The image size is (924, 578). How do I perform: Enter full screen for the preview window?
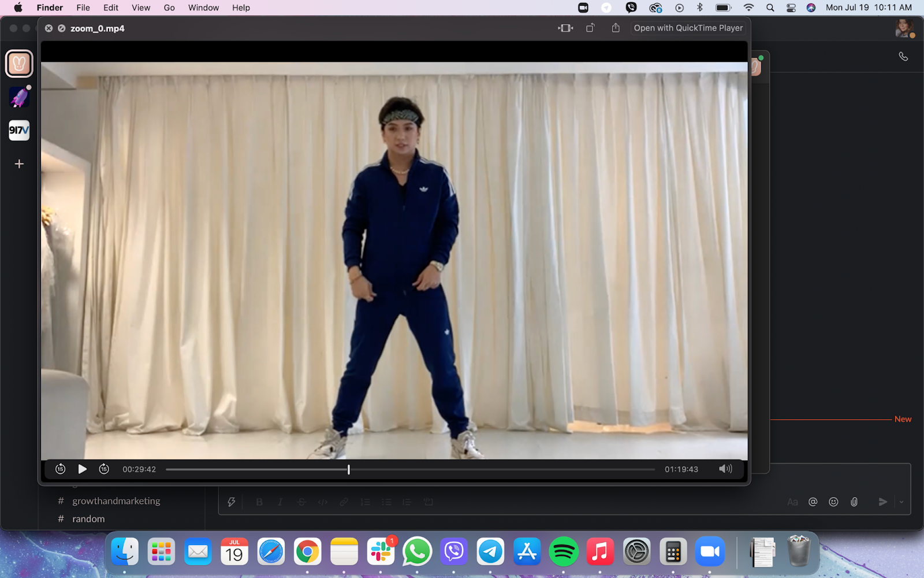point(61,28)
